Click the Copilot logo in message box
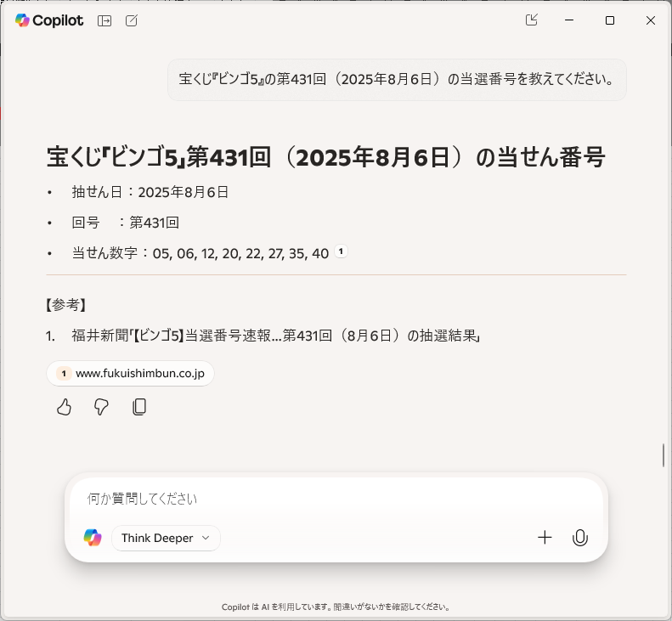The height and width of the screenshot is (621, 672). tap(93, 538)
